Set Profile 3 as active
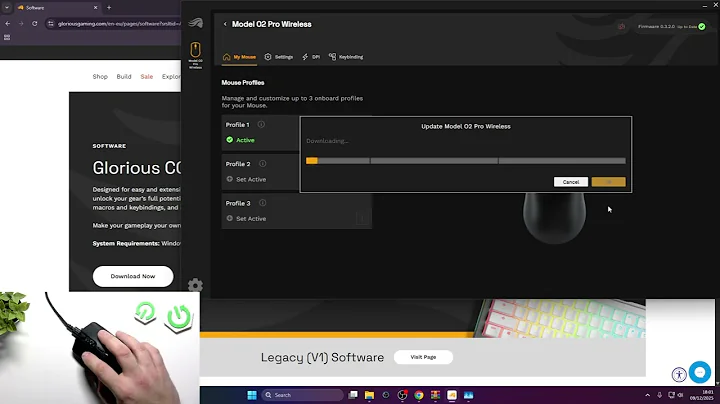720x404 pixels. (x=246, y=219)
